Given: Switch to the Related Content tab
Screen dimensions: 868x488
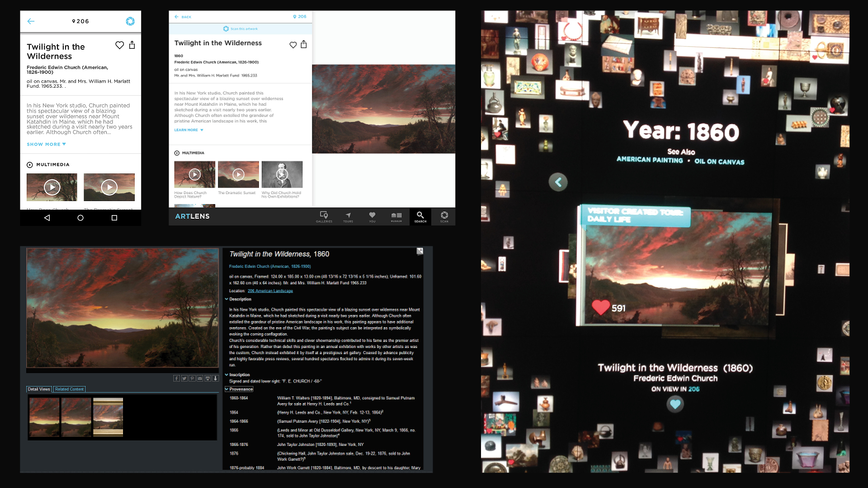Looking at the screenshot, I should (x=69, y=389).
